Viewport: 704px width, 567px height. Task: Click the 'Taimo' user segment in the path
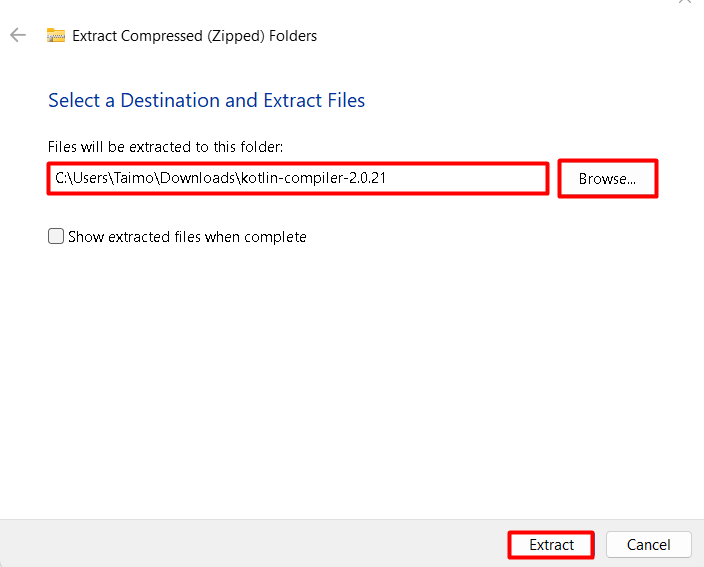[x=134, y=178]
